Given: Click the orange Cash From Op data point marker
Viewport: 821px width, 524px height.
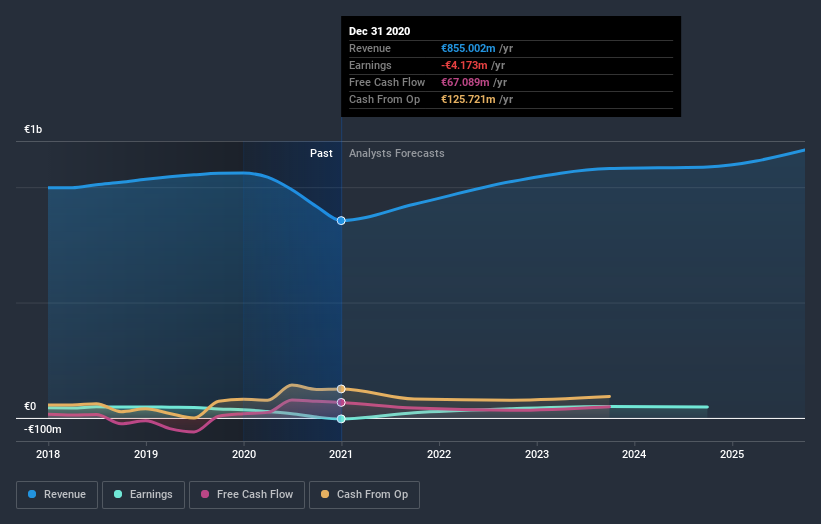Looking at the screenshot, I should (x=341, y=389).
